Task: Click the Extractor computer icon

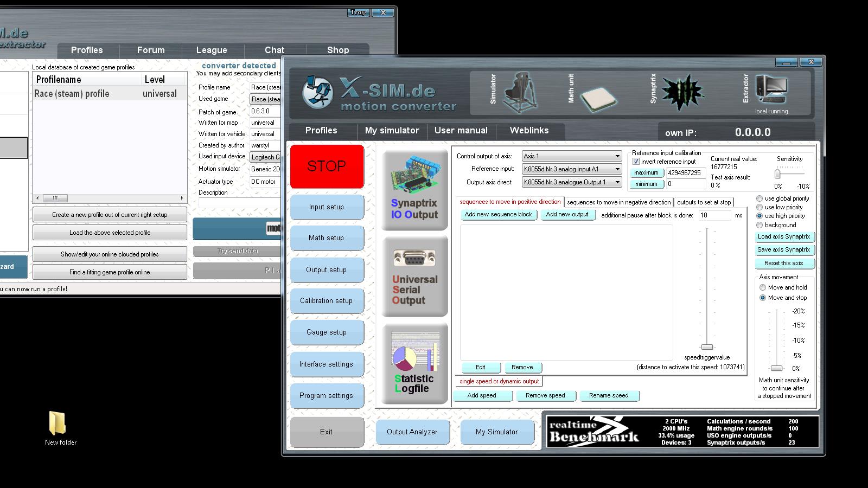Action: 771,90
